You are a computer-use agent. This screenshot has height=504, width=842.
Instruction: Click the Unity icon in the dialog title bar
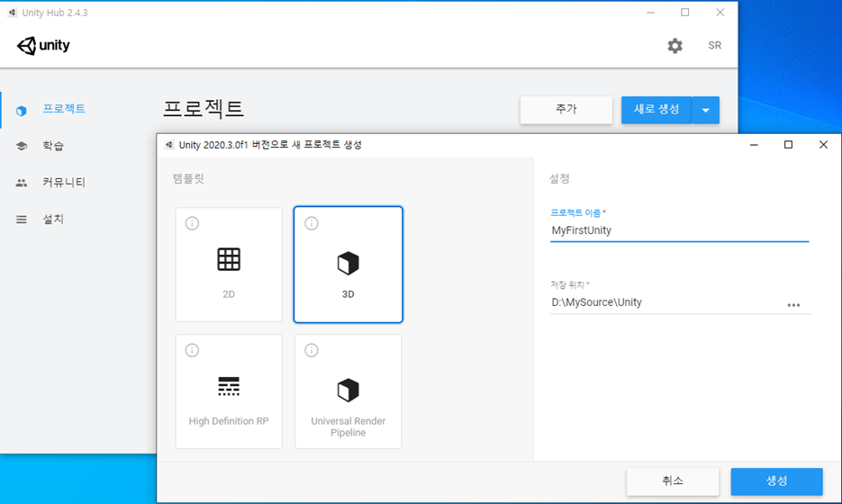pos(169,145)
